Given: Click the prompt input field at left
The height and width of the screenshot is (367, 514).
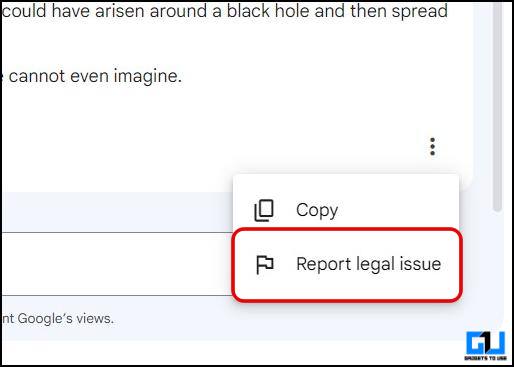Looking at the screenshot, I should 117,264.
